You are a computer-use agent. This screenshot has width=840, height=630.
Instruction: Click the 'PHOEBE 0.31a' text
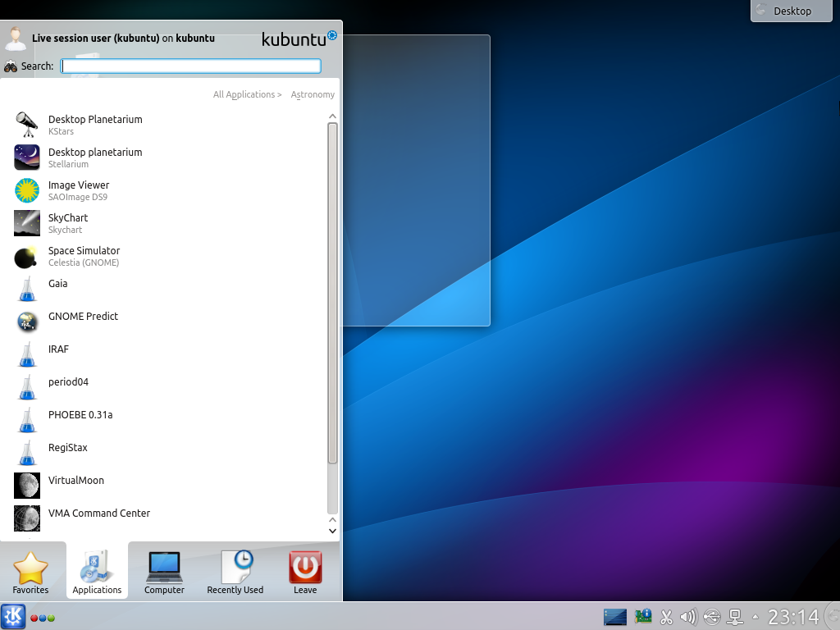click(x=80, y=414)
